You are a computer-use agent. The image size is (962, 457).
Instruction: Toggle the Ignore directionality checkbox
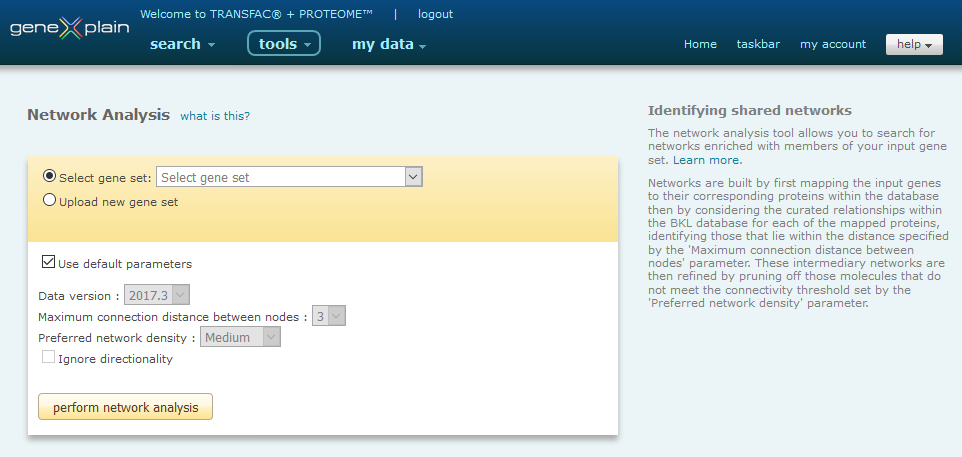(x=48, y=357)
